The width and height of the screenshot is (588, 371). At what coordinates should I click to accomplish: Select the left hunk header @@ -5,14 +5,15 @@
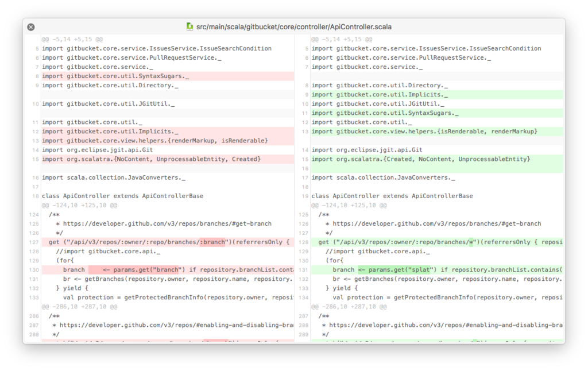tap(72, 40)
